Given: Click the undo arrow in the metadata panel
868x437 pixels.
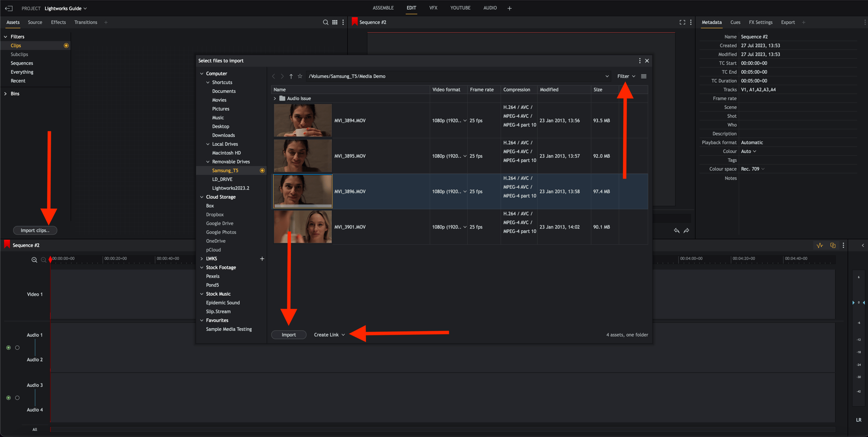Looking at the screenshot, I should pyautogui.click(x=677, y=231).
